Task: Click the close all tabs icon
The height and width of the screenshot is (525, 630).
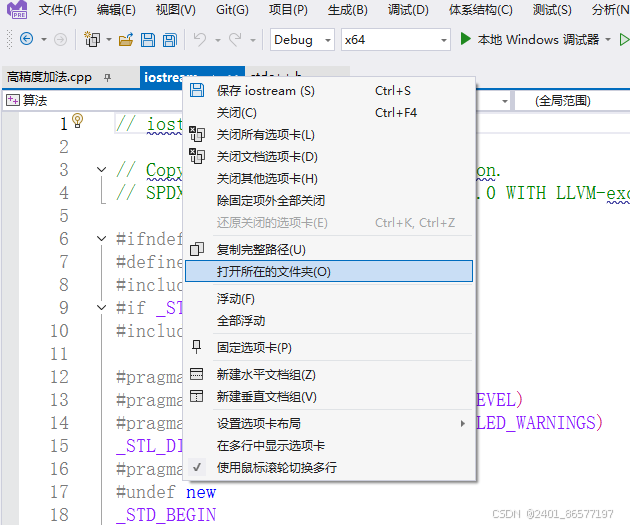Action: coord(197,134)
